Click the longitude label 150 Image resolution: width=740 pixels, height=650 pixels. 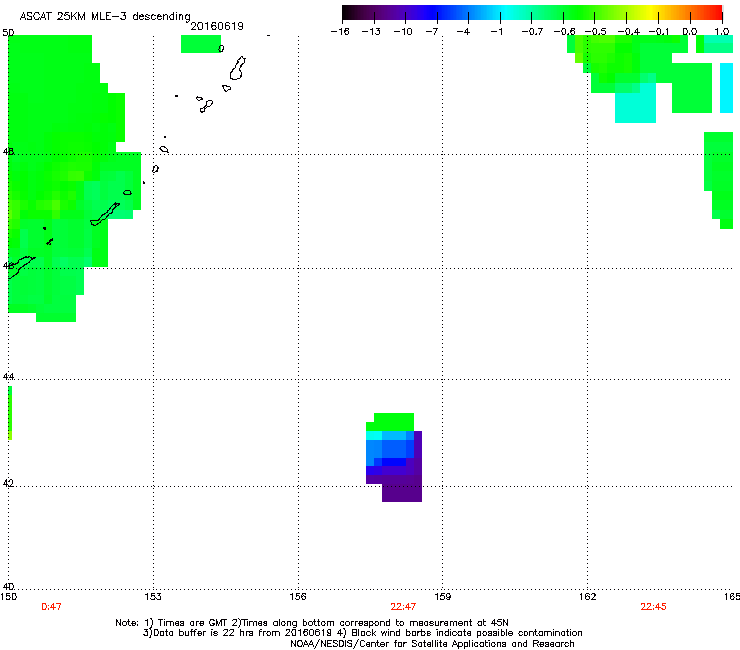coord(9,597)
